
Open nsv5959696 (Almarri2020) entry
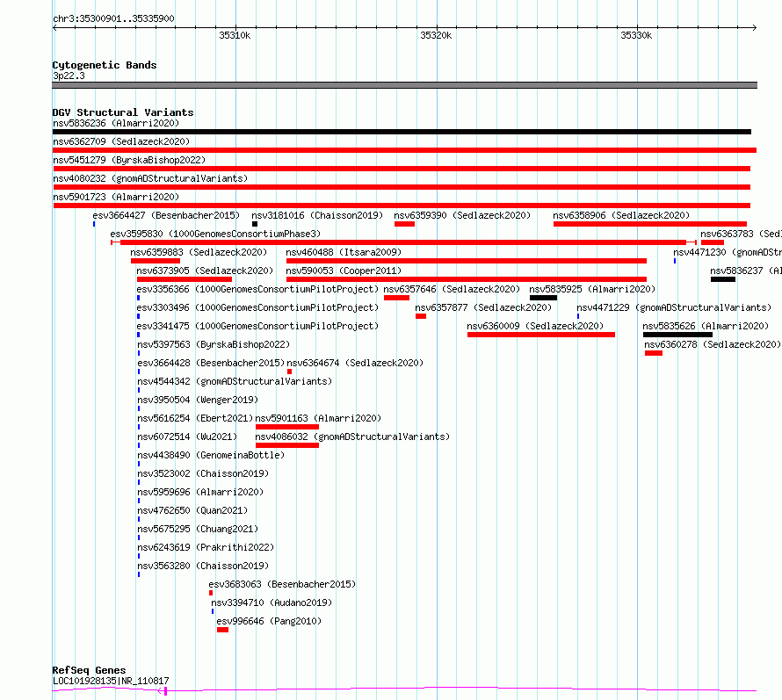200,492
